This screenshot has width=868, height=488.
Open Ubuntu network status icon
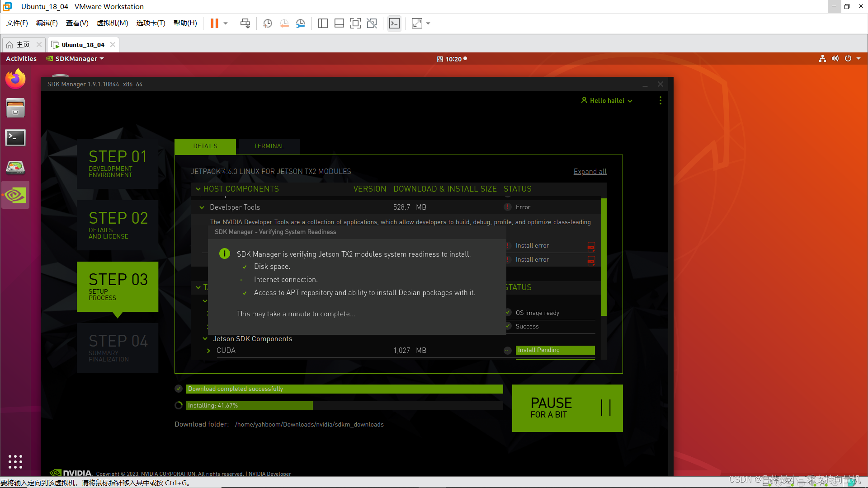822,59
